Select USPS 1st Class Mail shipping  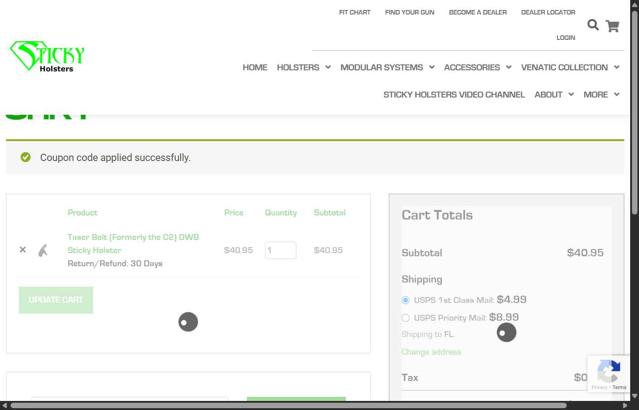click(405, 300)
